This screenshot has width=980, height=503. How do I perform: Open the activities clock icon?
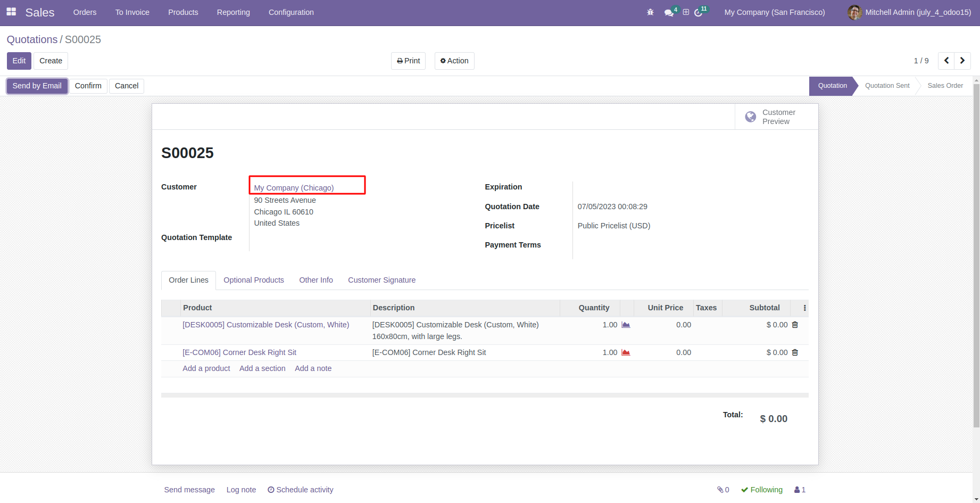(x=698, y=12)
